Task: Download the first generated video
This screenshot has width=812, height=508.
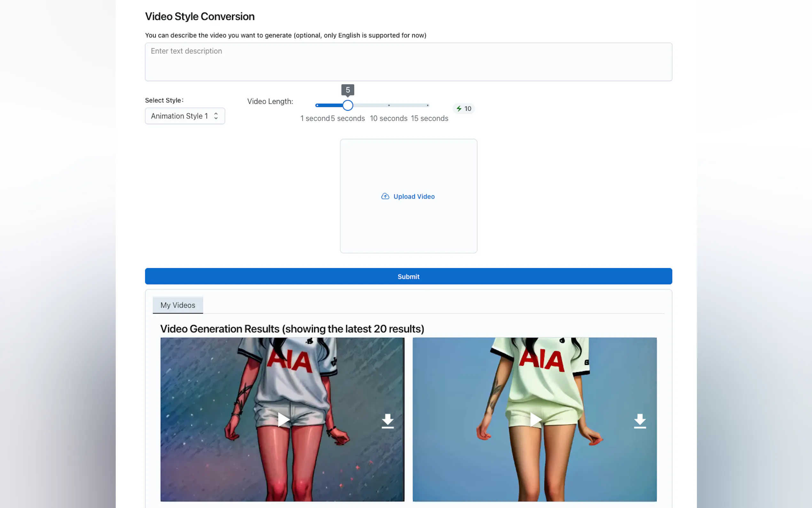Action: 388,421
